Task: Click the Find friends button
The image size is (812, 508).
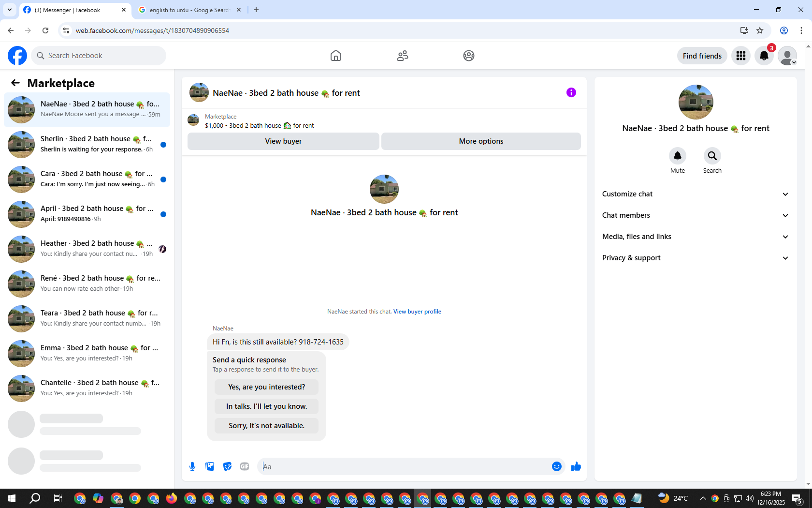Action: [702, 56]
